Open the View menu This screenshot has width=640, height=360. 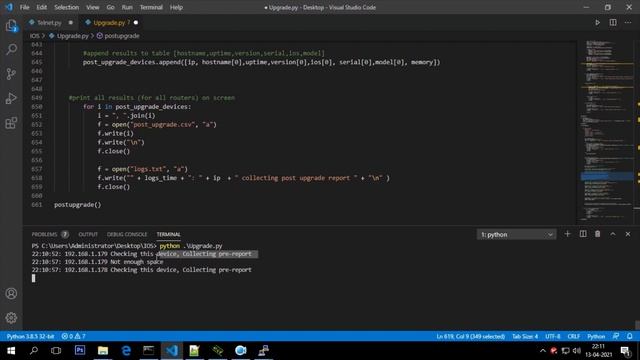(93, 7)
